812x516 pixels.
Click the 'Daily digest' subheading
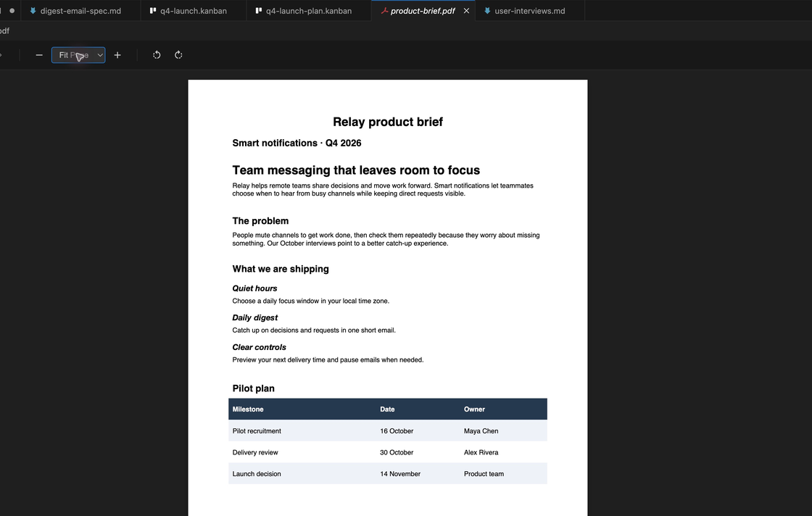point(254,317)
